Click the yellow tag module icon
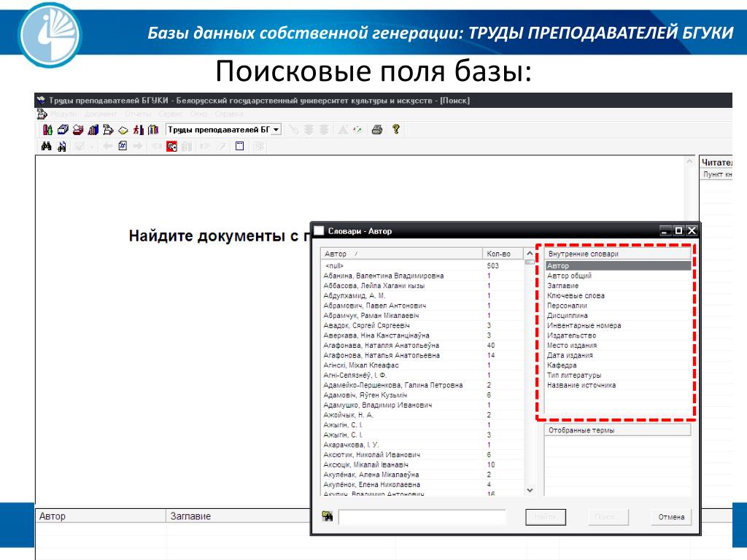 [x=123, y=130]
